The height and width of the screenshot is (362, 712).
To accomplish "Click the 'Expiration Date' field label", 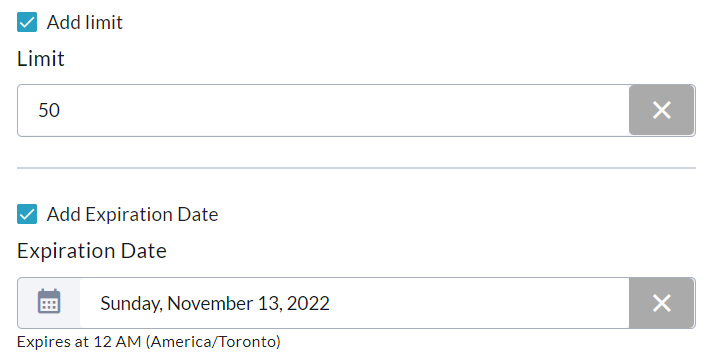I will (x=92, y=251).
